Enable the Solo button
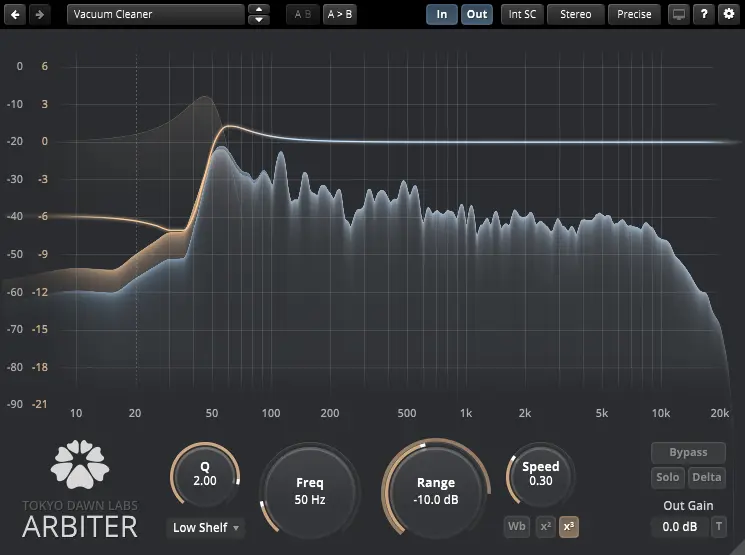Viewport: 745px width, 555px height. coord(668,477)
